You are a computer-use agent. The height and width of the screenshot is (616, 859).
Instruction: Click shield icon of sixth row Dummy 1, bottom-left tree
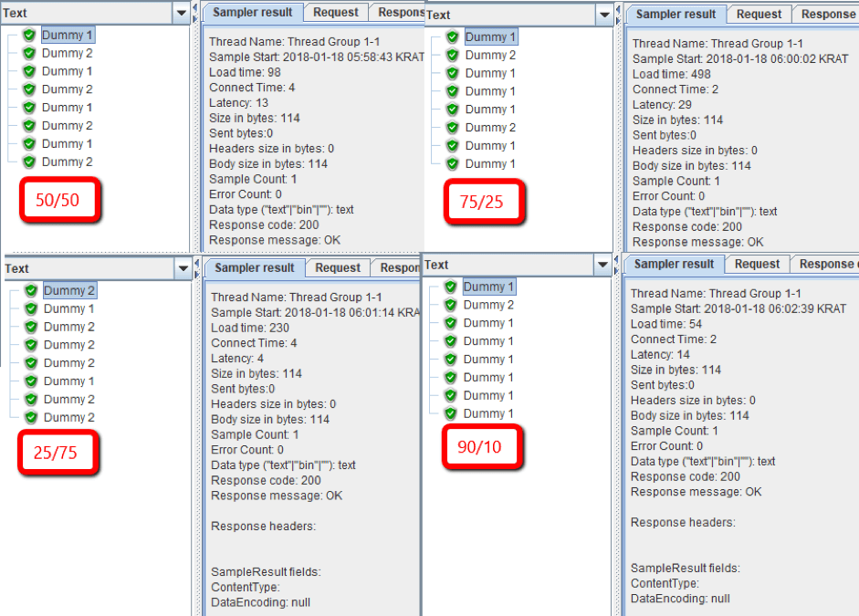click(x=31, y=381)
